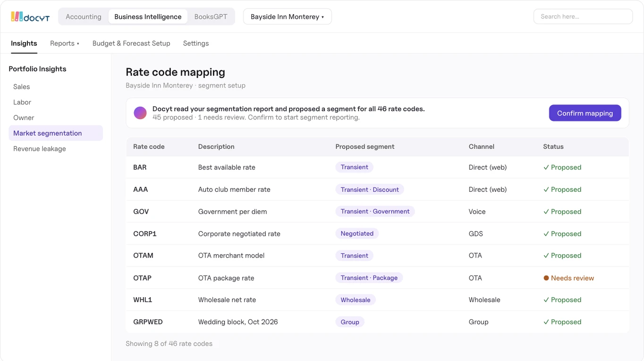Viewport: 644px width, 361px height.
Task: Click the Rate code column header
Action: click(x=149, y=146)
